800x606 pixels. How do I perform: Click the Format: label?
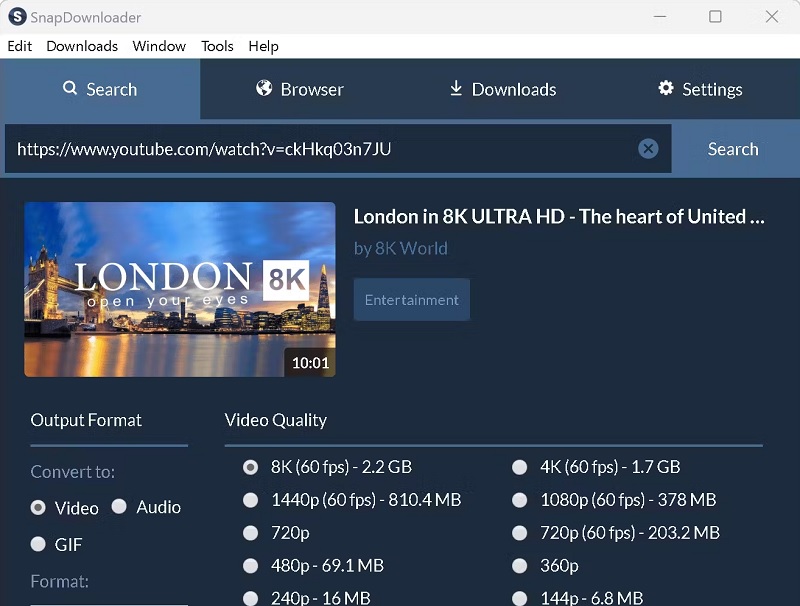[x=60, y=581]
